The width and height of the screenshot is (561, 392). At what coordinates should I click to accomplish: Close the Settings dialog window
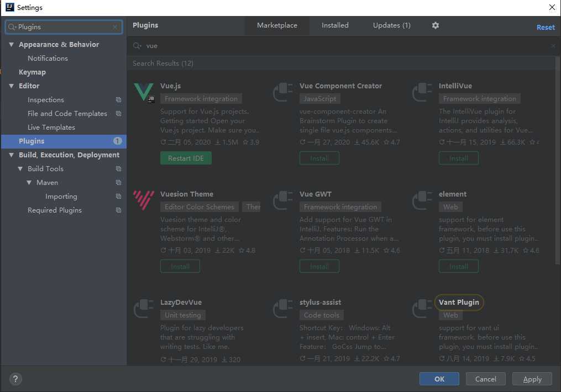pyautogui.click(x=552, y=8)
